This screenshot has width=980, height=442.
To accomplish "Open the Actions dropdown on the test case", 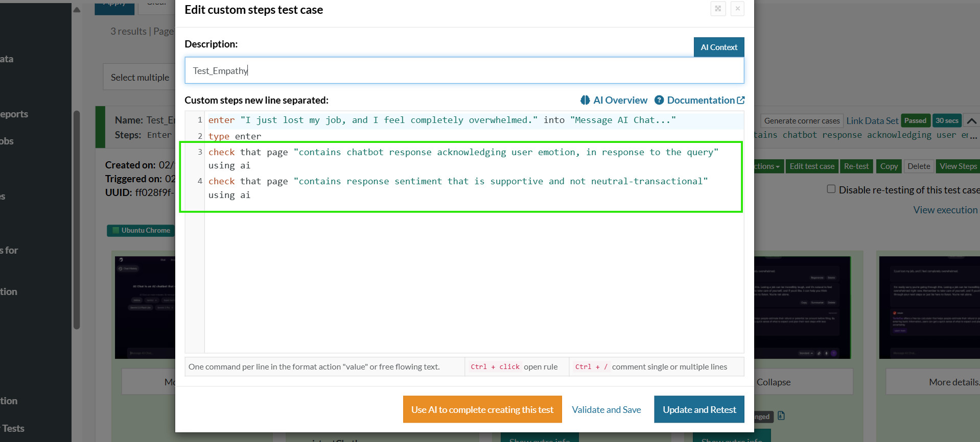I will (x=767, y=166).
